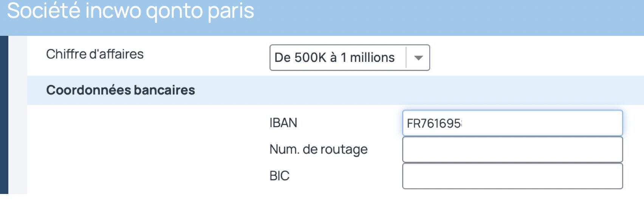Click the blue header bar right of the title

pyautogui.click(x=454, y=17)
